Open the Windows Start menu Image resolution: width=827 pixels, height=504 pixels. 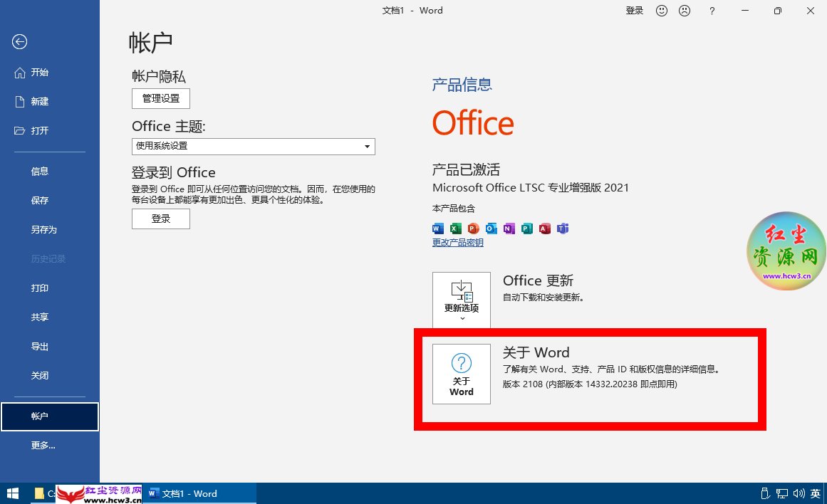13,493
